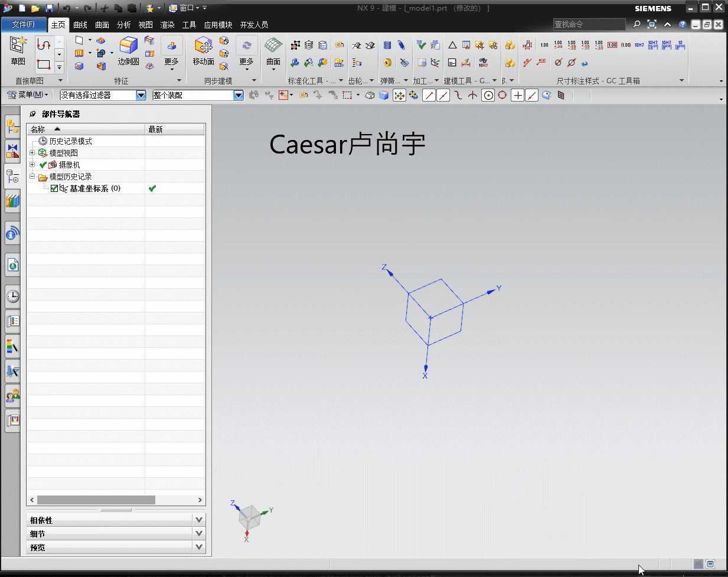Click the wireframe display icon in selection bar
The image size is (728, 577).
[x=370, y=95]
